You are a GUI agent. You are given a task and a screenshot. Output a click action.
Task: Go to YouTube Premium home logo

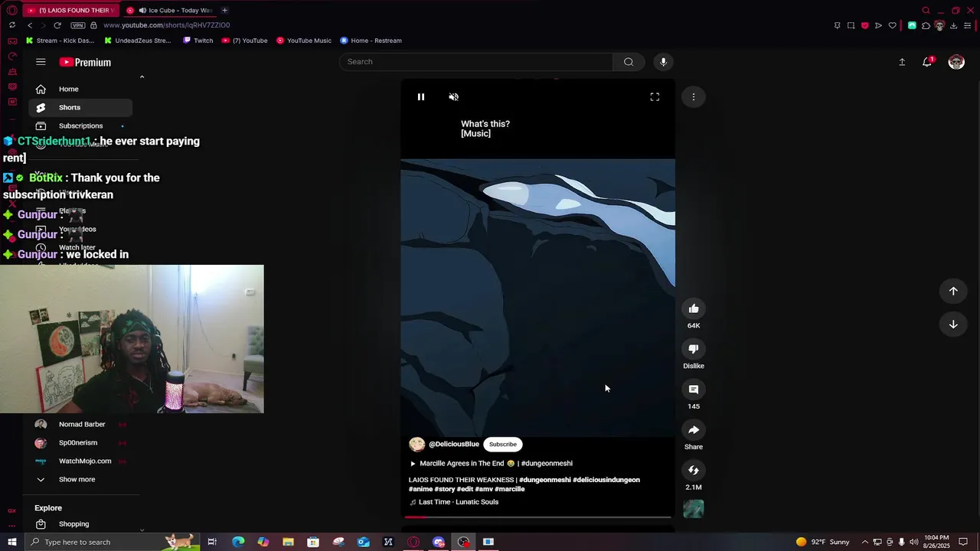tap(85, 62)
